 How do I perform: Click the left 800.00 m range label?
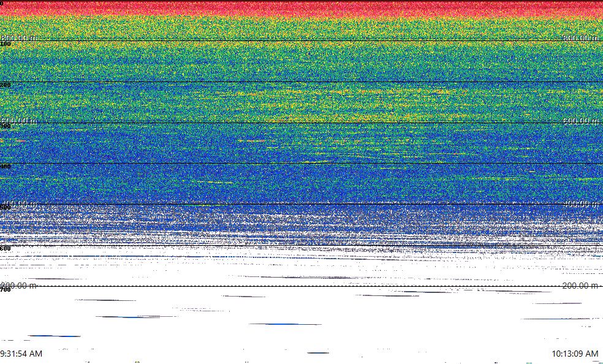[x=18, y=37]
